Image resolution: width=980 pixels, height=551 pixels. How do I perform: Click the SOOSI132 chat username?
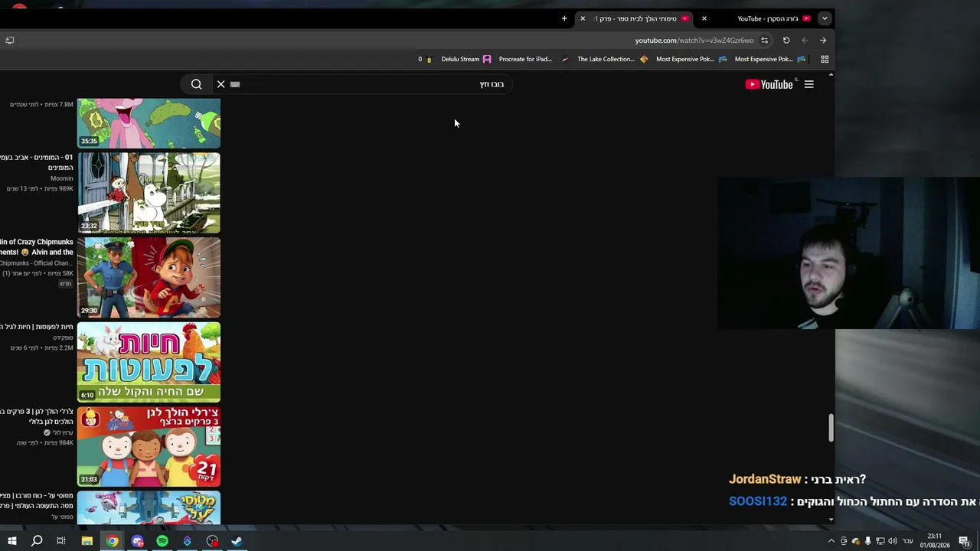coord(758,501)
